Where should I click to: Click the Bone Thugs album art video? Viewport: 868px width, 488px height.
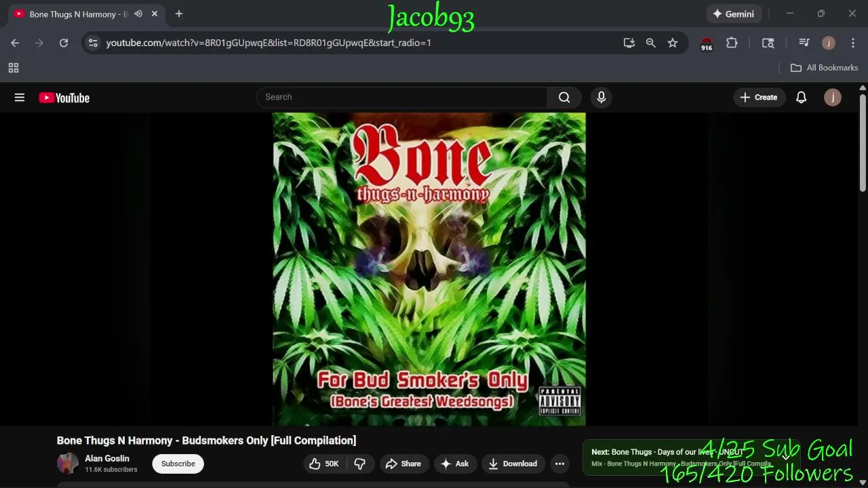(x=429, y=269)
